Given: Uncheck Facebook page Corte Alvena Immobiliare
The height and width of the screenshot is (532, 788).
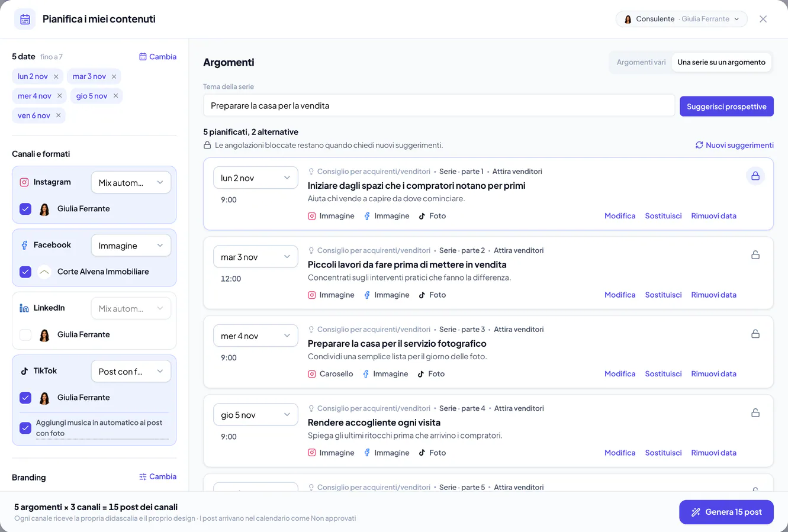Looking at the screenshot, I should coord(25,272).
